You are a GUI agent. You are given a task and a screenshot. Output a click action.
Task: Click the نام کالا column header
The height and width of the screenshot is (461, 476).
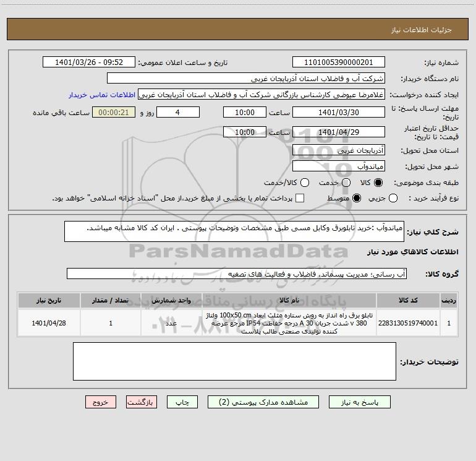point(289,300)
